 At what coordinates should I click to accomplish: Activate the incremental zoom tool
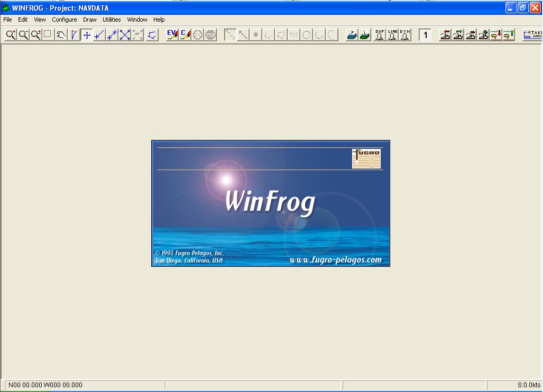pyautogui.click(x=35, y=34)
